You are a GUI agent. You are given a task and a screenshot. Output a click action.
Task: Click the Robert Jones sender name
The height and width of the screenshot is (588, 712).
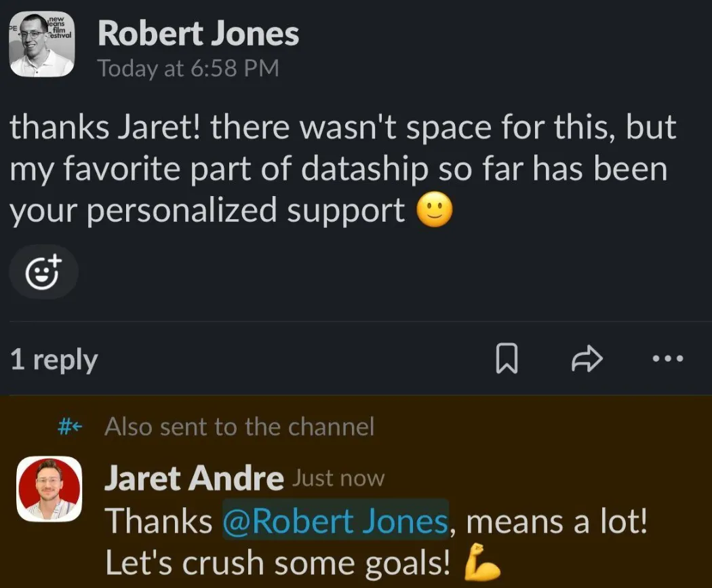(199, 34)
